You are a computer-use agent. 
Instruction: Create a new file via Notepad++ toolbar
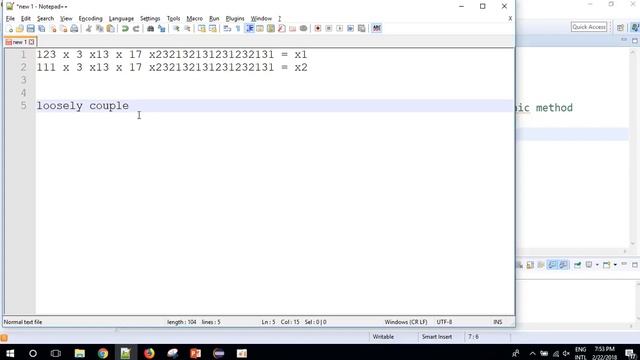tap(9, 29)
